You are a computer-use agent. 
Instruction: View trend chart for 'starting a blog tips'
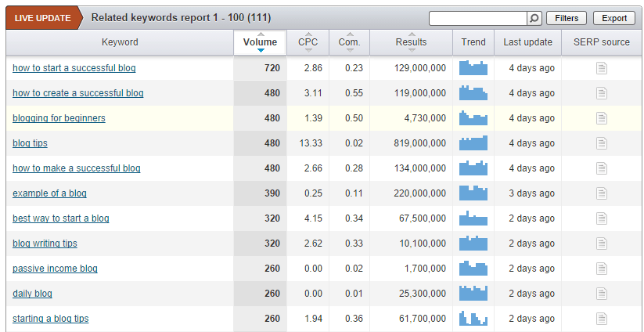[473, 319]
